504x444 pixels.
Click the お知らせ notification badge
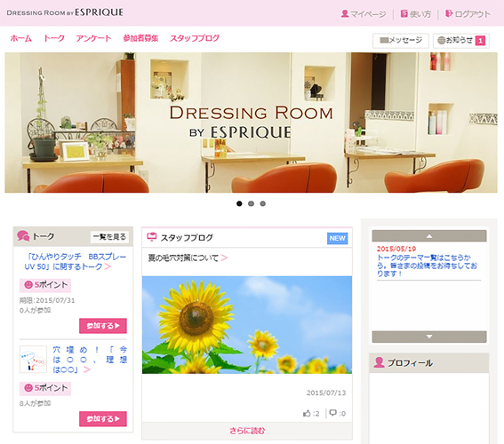(x=480, y=41)
